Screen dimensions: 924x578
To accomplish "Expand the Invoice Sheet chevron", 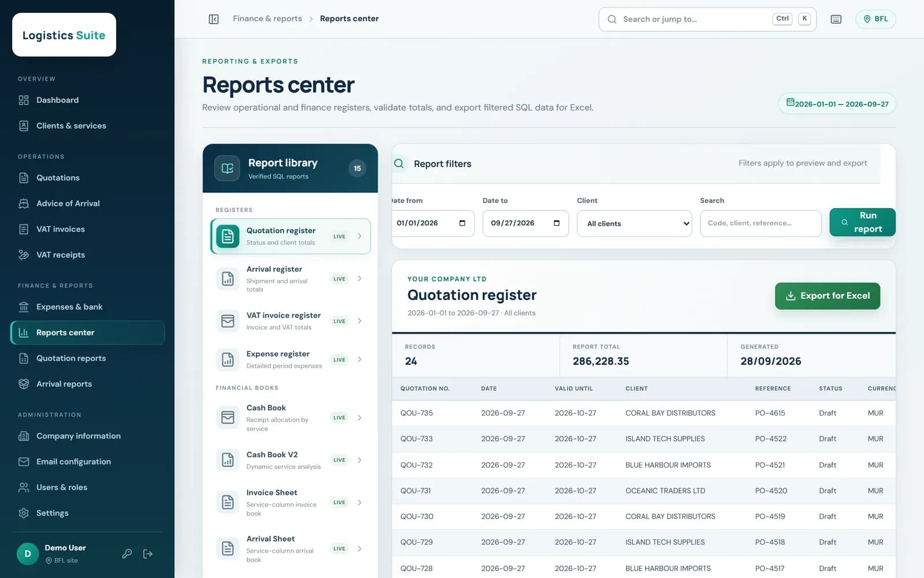I will point(359,502).
